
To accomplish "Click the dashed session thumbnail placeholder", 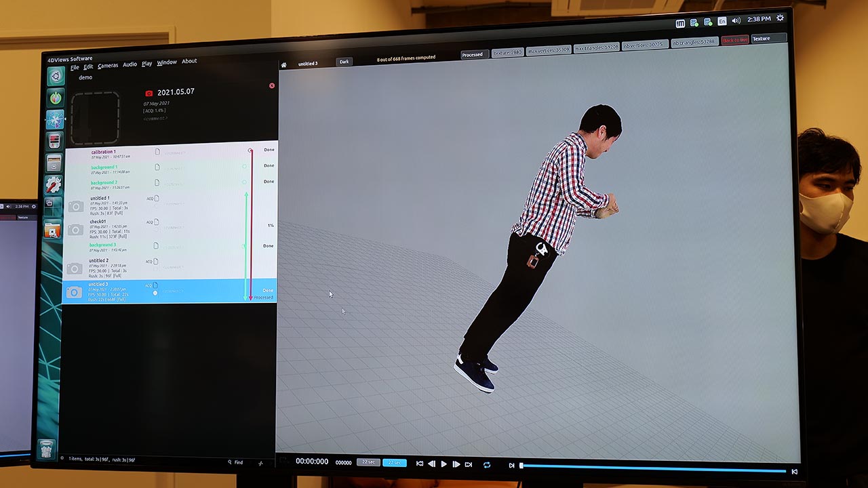I will (x=96, y=118).
